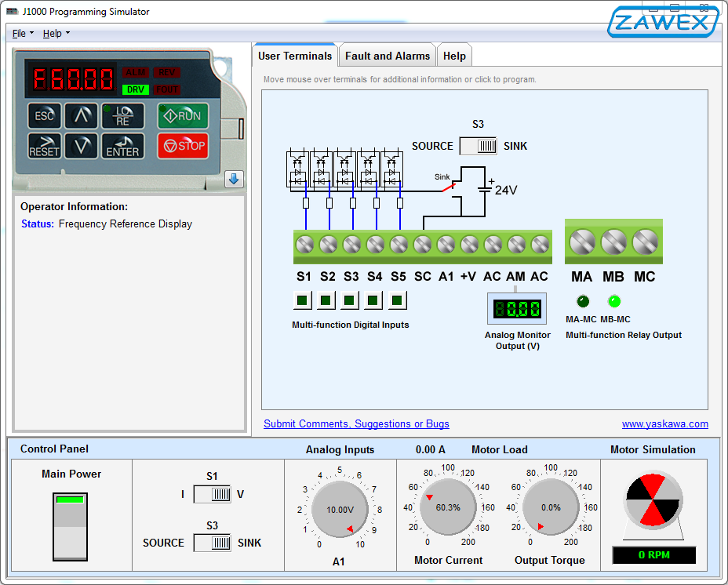The width and height of the screenshot is (728, 585).
Task: Click the Multi-function Digital Inputs label
Action: click(x=351, y=325)
